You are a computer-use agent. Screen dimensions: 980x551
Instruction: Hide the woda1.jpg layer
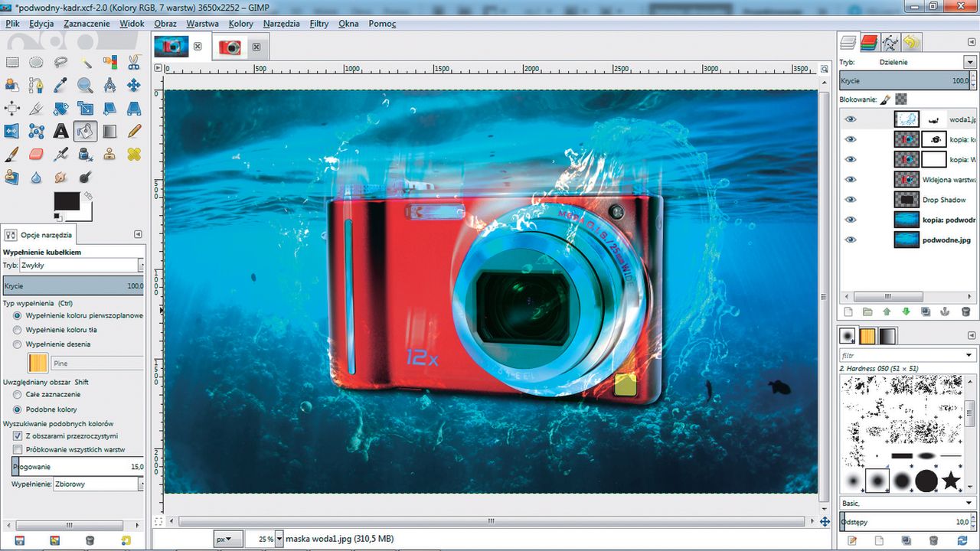point(850,119)
